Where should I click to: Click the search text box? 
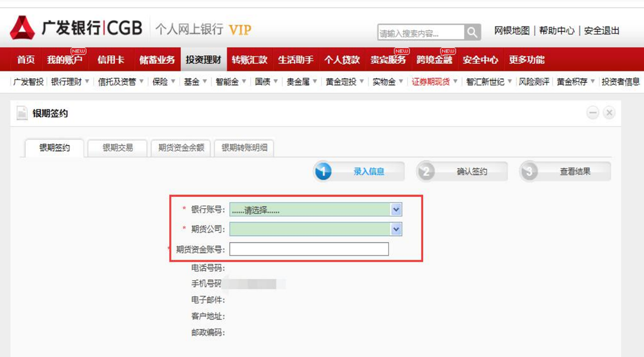(x=421, y=32)
